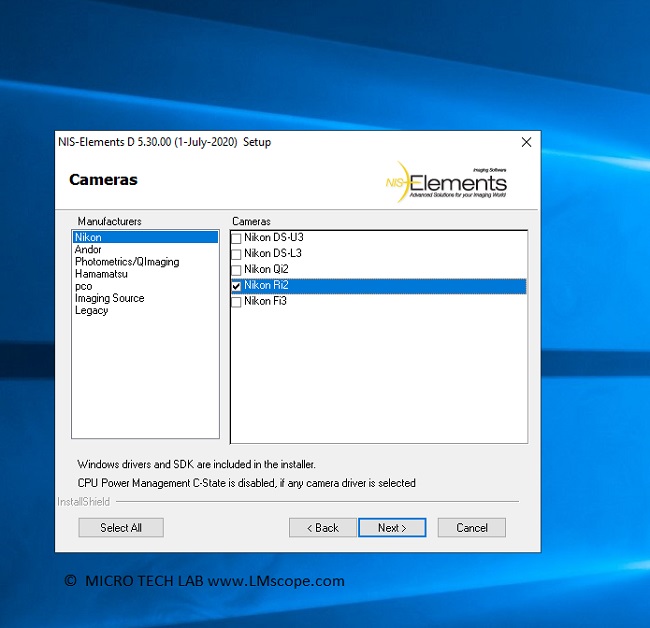Check the Nikon DS-U3 camera checkbox
The width and height of the screenshot is (650, 628).
tap(237, 238)
